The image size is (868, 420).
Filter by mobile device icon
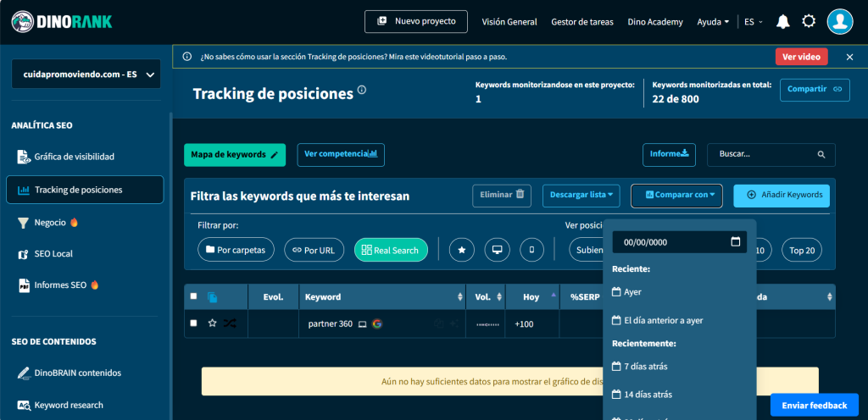532,250
